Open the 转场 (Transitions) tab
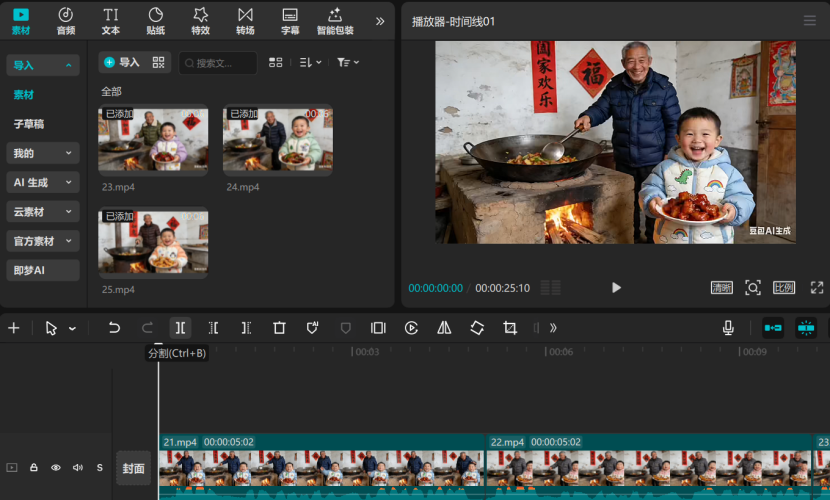 click(245, 20)
